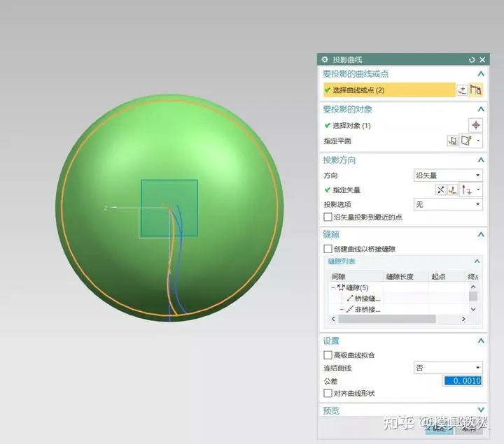The width and height of the screenshot is (504, 444).
Task: Click the crosshair select-object icon beside 选择对象
Action: 476,125
